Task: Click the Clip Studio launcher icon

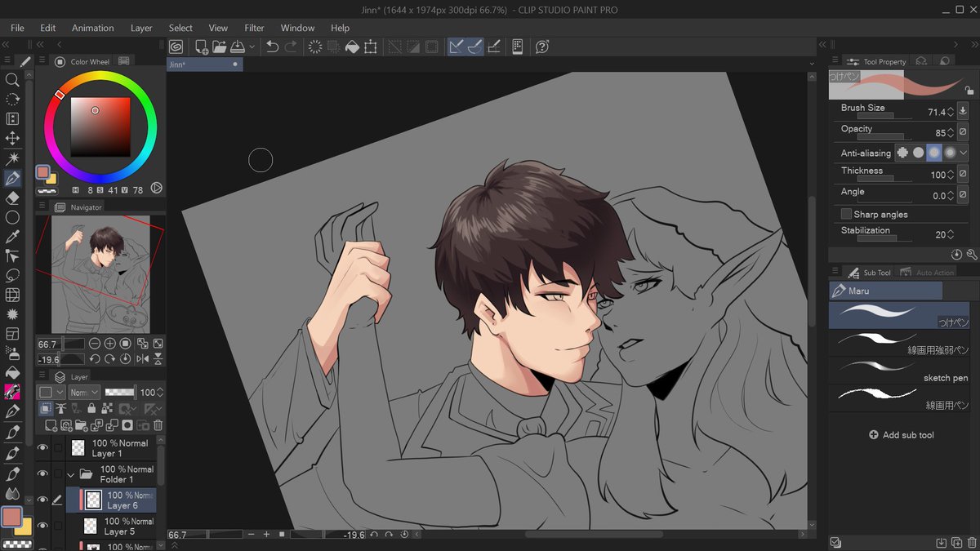Action: (176, 47)
